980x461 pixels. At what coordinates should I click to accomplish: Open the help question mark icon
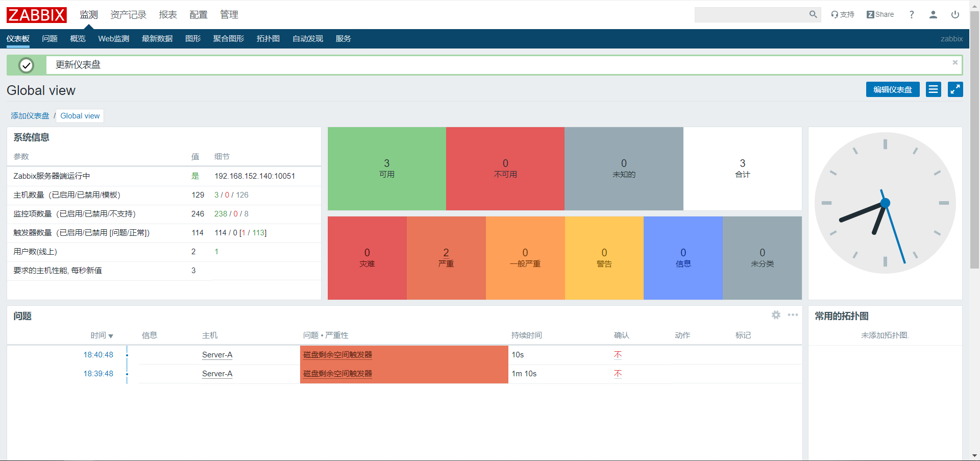pyautogui.click(x=912, y=14)
